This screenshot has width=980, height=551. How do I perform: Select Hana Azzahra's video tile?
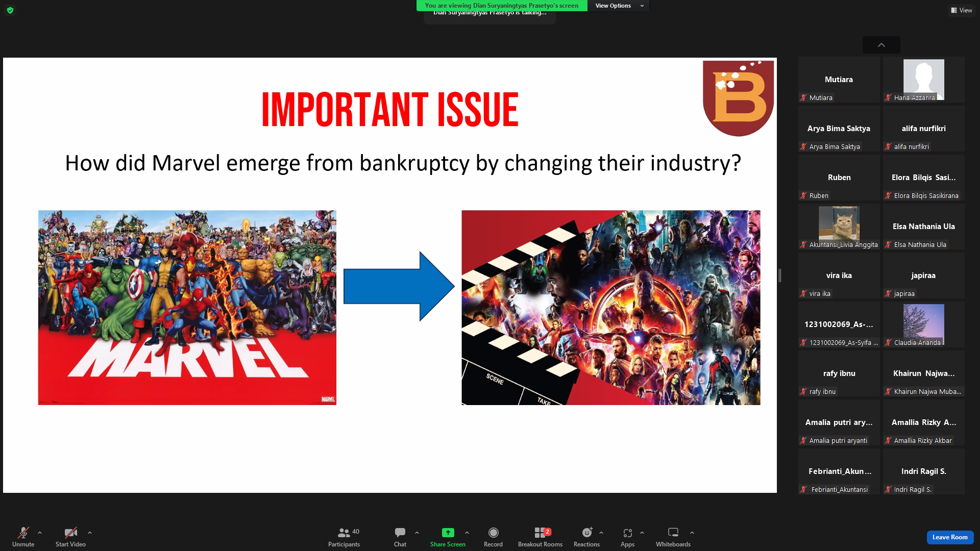coord(924,80)
